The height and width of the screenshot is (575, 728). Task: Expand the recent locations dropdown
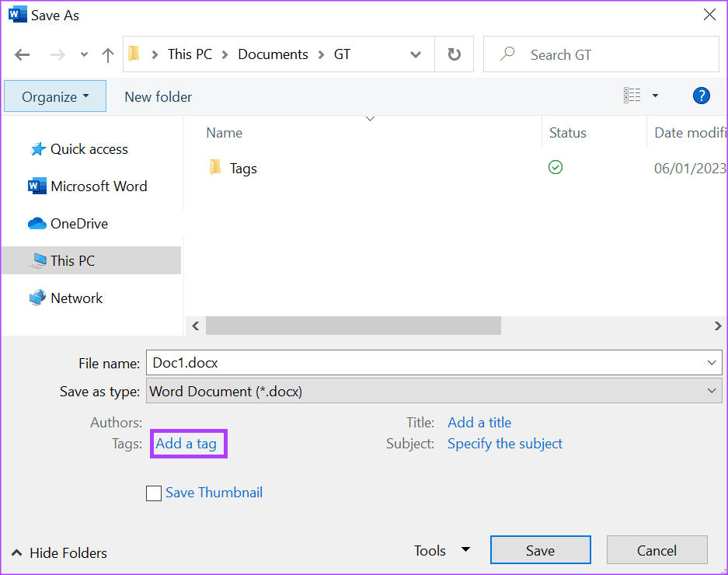click(x=84, y=55)
